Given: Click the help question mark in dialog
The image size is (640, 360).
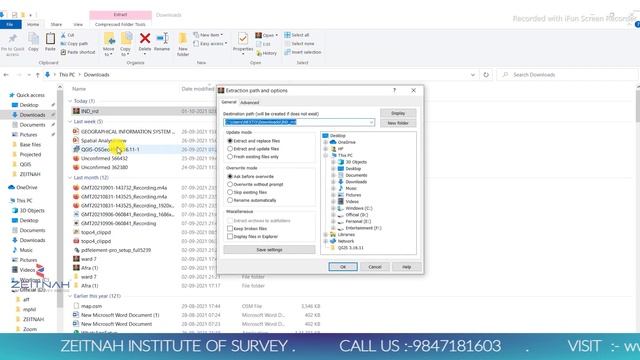Looking at the screenshot, I should (x=394, y=90).
